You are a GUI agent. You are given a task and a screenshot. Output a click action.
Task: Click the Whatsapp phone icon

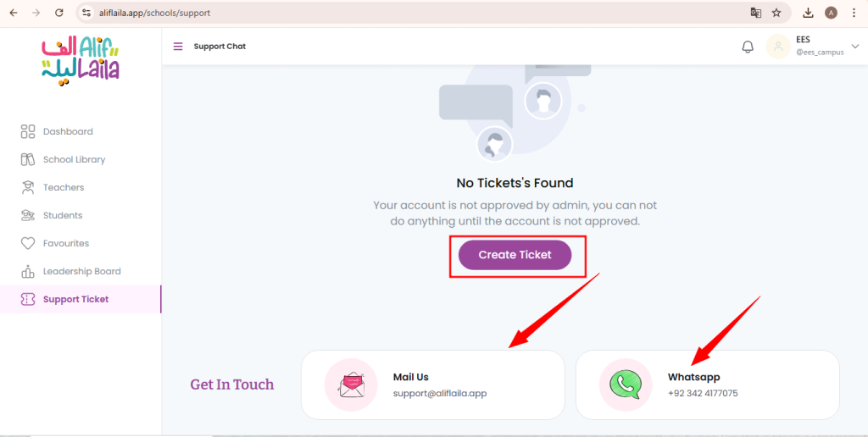tap(626, 385)
